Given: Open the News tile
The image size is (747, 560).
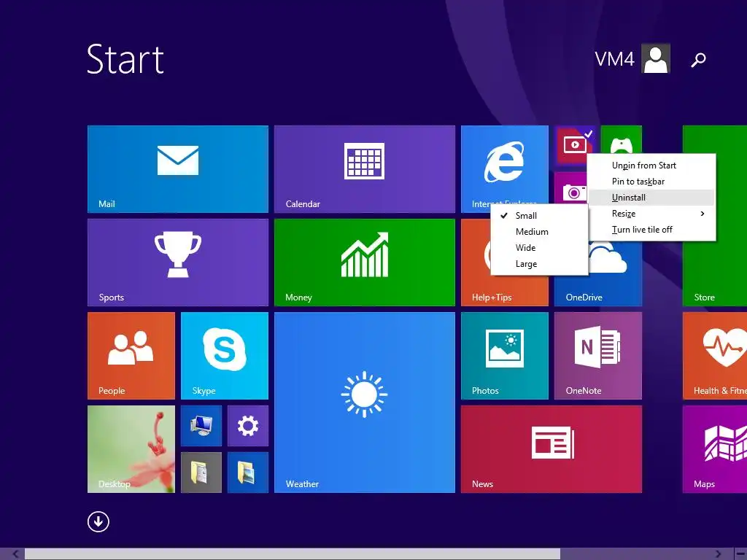Looking at the screenshot, I should coord(551,449).
